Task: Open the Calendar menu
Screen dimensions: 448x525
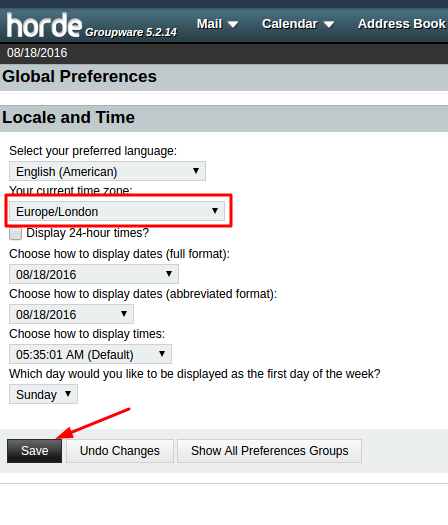Action: tap(298, 24)
